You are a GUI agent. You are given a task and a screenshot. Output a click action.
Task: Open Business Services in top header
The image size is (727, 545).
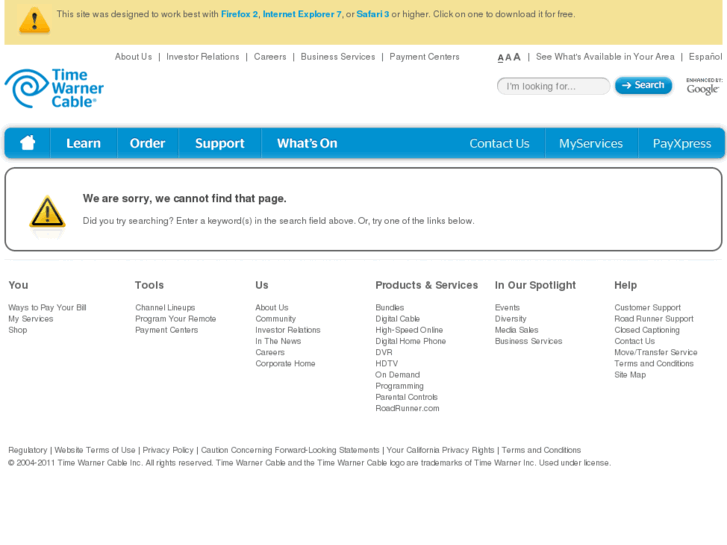(338, 57)
